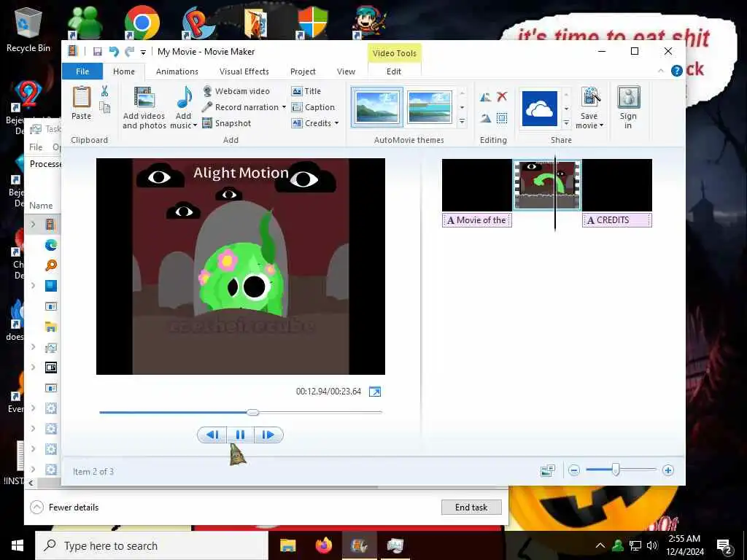The width and height of the screenshot is (747, 560).
Task: Switch to the Home tab
Action: point(124,71)
